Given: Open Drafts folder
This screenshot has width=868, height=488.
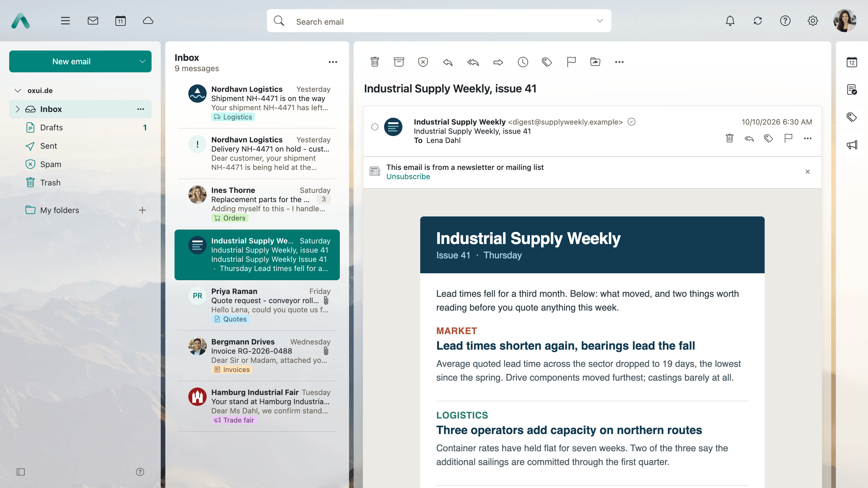Looking at the screenshot, I should tap(80, 127).
